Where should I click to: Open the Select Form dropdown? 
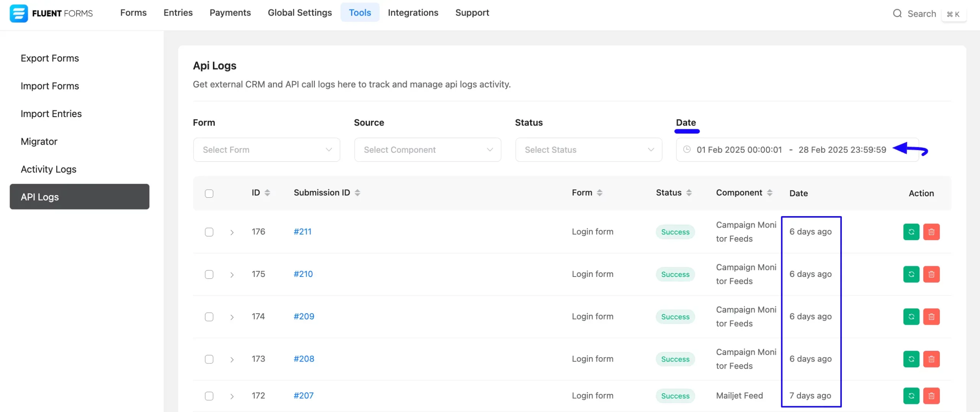click(x=266, y=150)
